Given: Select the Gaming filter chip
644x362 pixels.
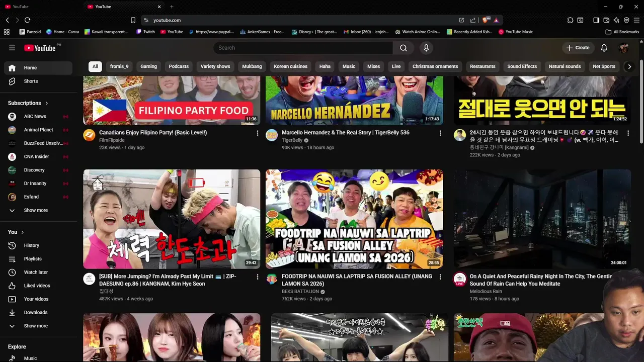Looking at the screenshot, I should (x=149, y=66).
